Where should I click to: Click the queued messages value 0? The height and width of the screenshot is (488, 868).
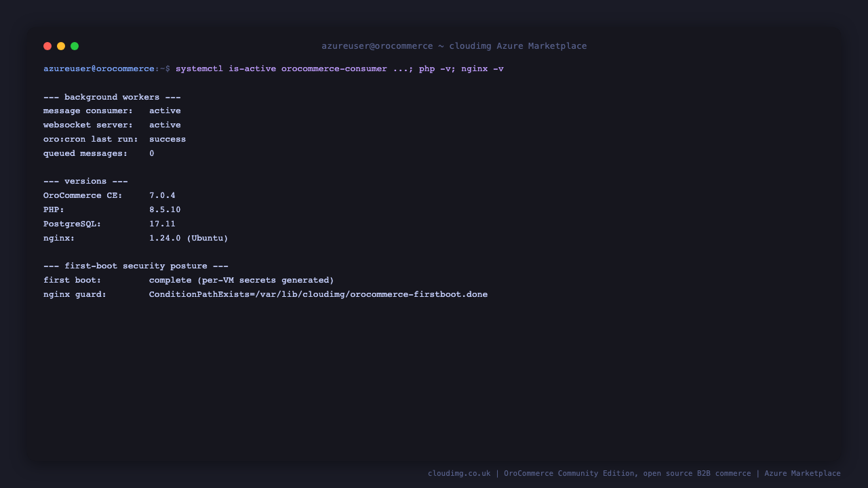pyautogui.click(x=152, y=154)
